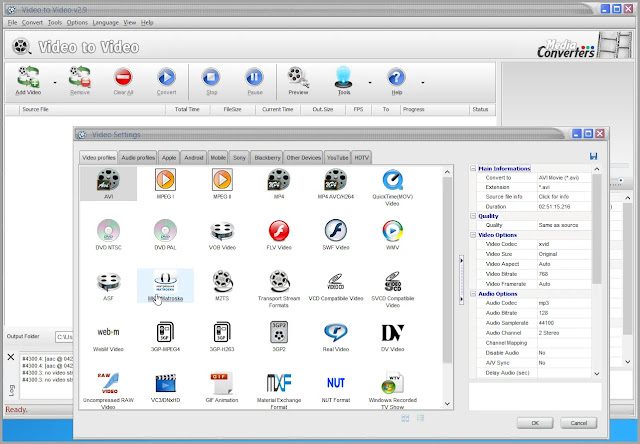Screen dimensions: 640x444
Task: Open the YouTube tab
Action: (338, 158)
